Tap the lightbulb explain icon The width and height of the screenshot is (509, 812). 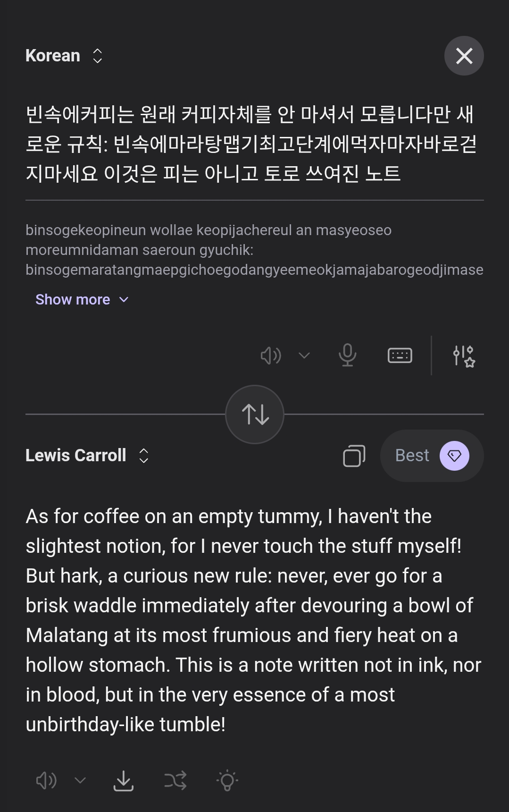coord(227,780)
